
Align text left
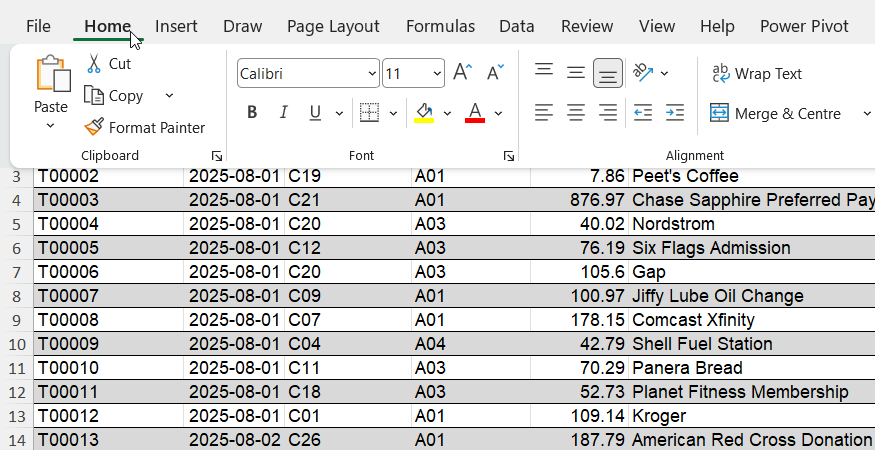click(544, 113)
